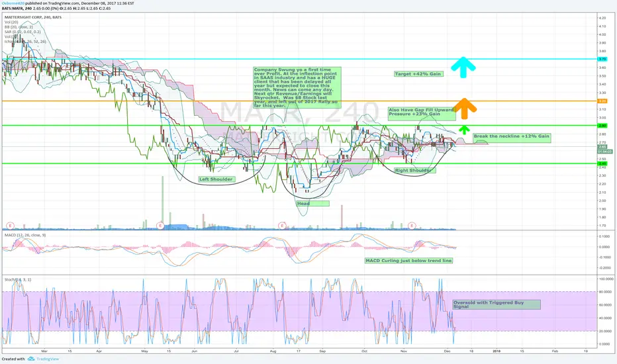Click the cyan up arrow at the 3.70 target
Viewport: 617px width, 364px height.
pos(463,68)
